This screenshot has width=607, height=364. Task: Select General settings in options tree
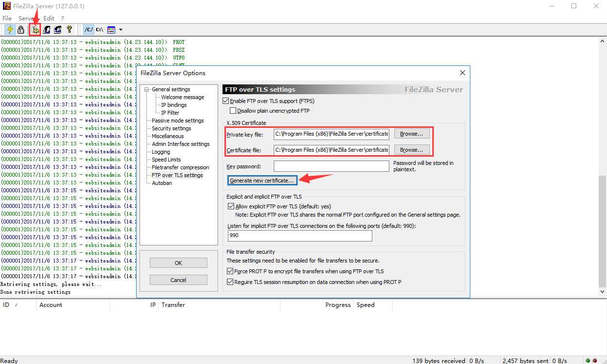click(171, 89)
